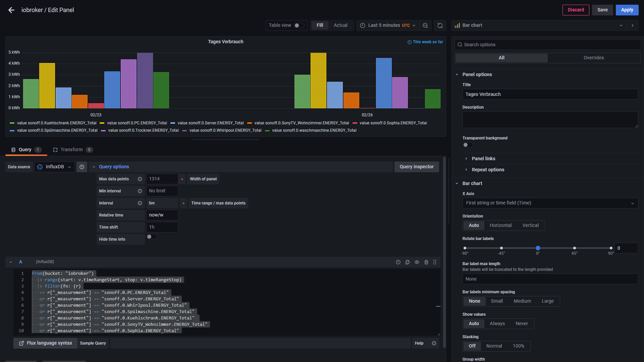
Task: Toggle query A visibility eye
Action: click(417, 262)
